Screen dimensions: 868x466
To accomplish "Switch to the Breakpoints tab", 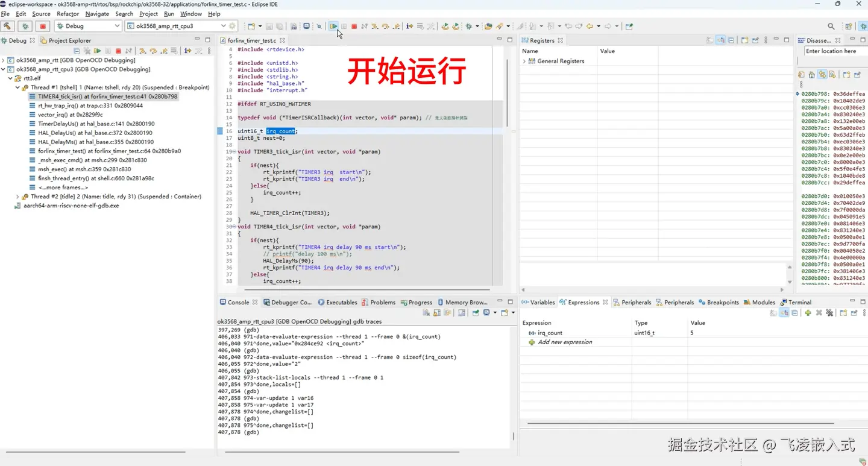I will pos(719,302).
